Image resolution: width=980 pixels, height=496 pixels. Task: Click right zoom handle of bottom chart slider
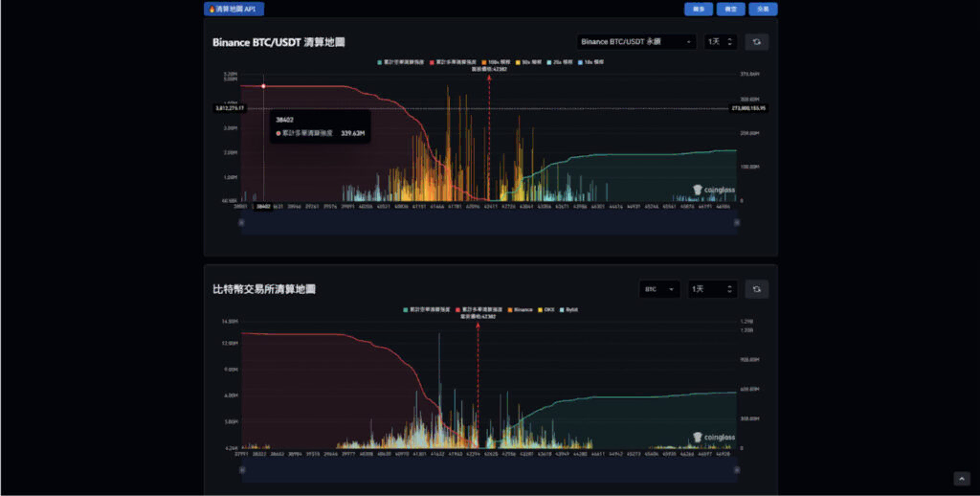(738, 470)
